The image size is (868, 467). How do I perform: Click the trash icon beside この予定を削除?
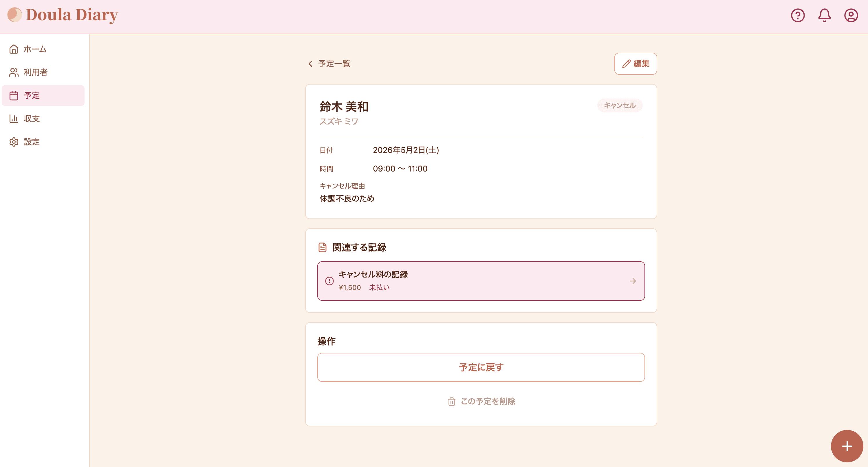tap(451, 401)
